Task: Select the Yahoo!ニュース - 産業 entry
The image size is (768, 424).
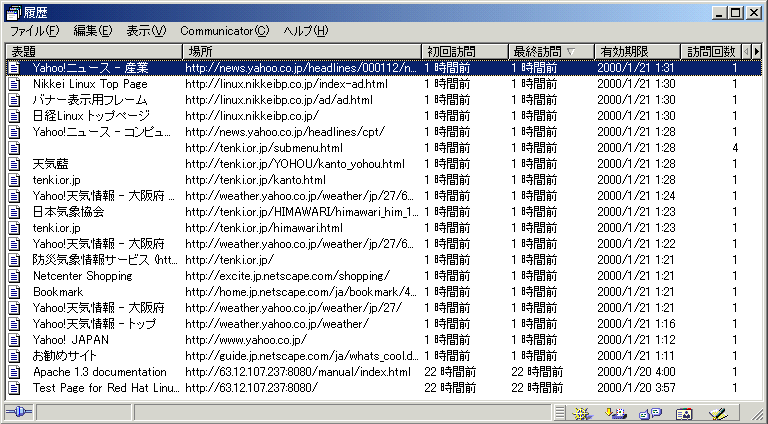Action: click(384, 68)
